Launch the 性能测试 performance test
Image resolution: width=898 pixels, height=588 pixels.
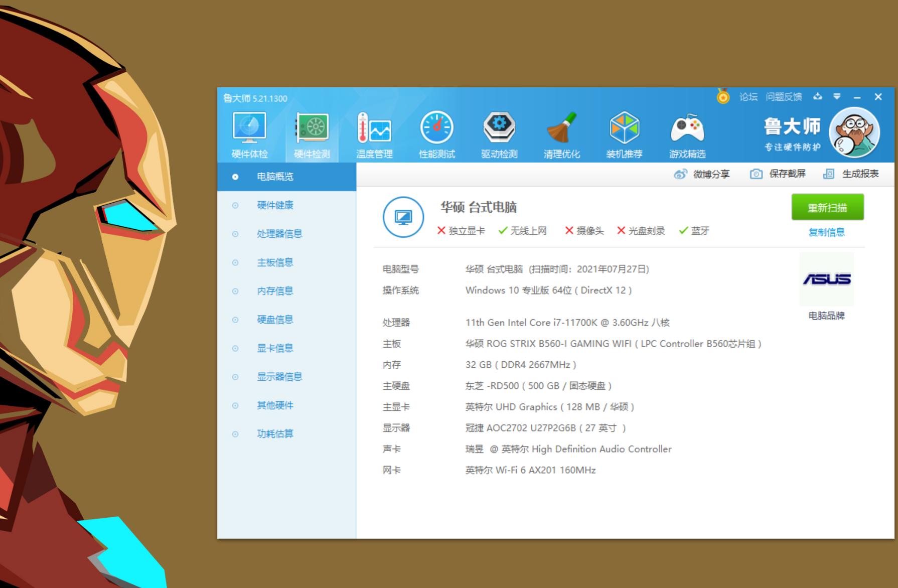(x=436, y=133)
